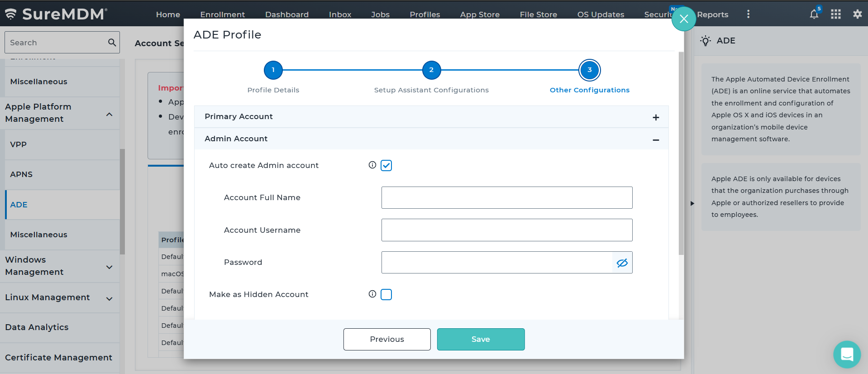Expand the Primary Account section
This screenshot has height=374, width=868.
coord(655,117)
